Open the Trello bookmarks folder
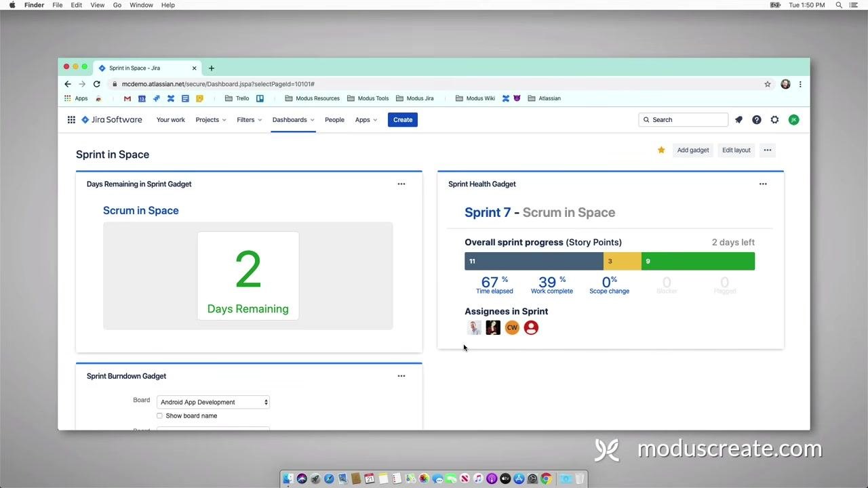Screen dimensions: 868x488 click(x=237, y=98)
